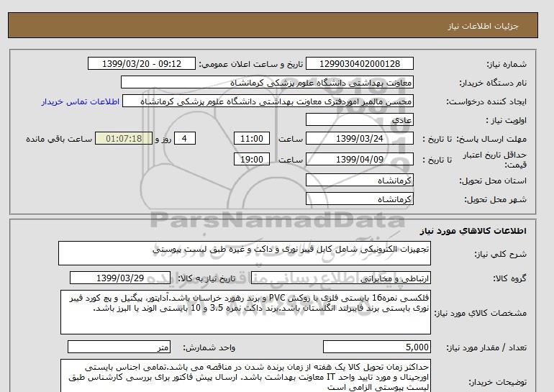
Task: Click the remaining days field showing 4
Action: click(x=185, y=138)
